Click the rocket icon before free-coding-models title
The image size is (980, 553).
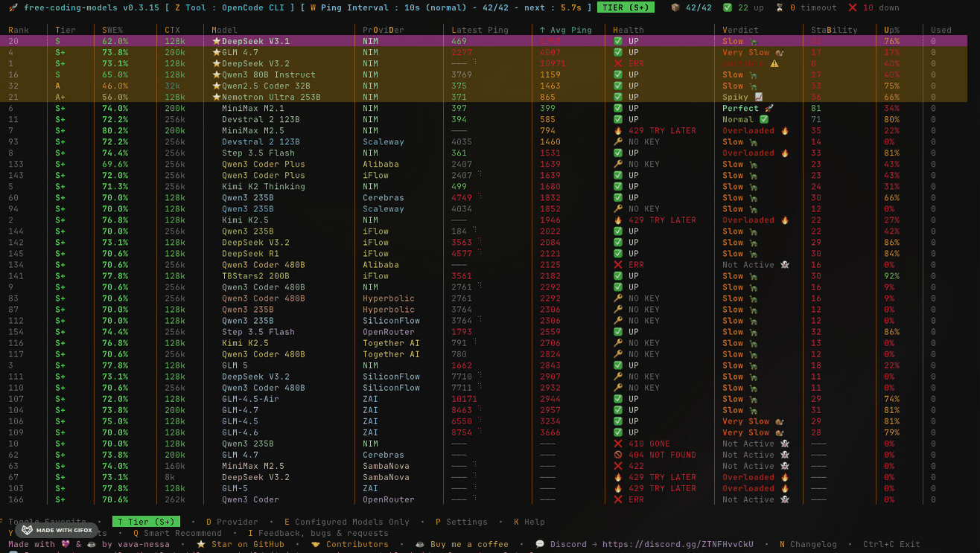click(x=13, y=7)
